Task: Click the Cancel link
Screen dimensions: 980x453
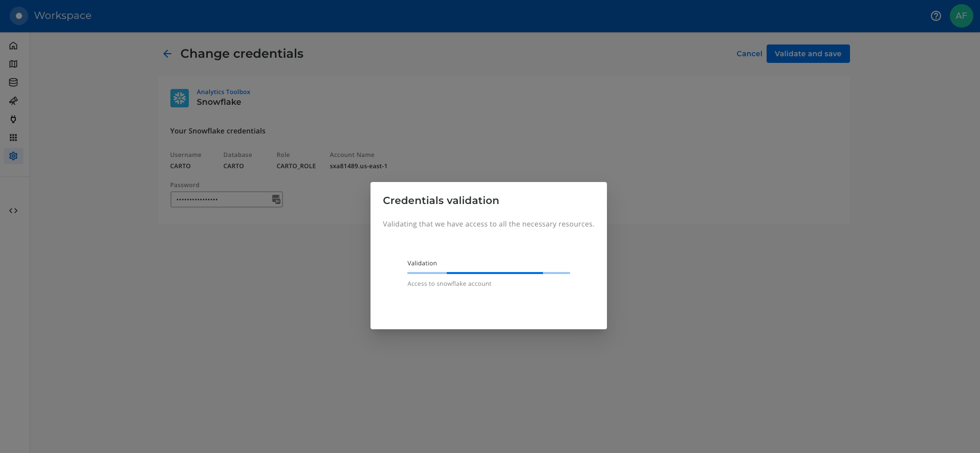Action: pos(749,54)
